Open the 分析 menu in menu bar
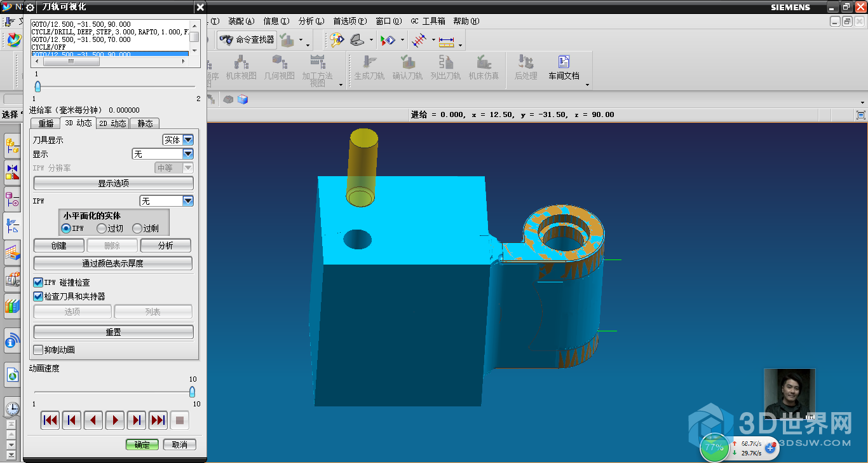Screen dimensions: 868x463 pyautogui.click(x=311, y=21)
